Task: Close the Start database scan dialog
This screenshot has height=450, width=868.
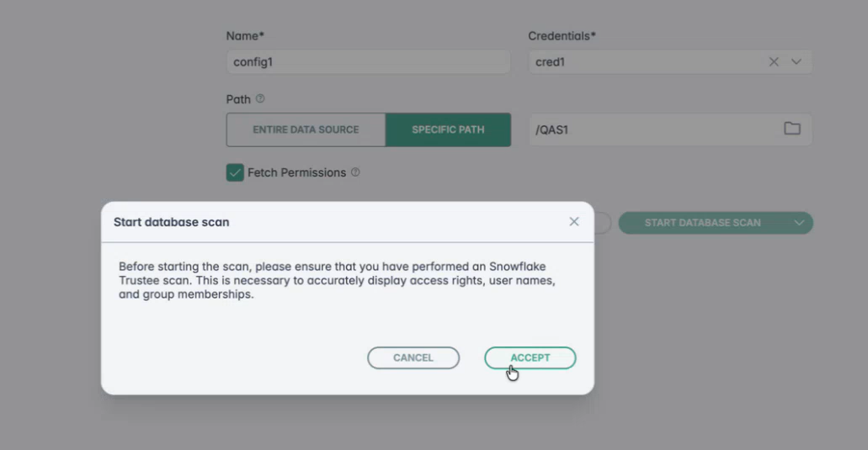Action: pos(574,221)
